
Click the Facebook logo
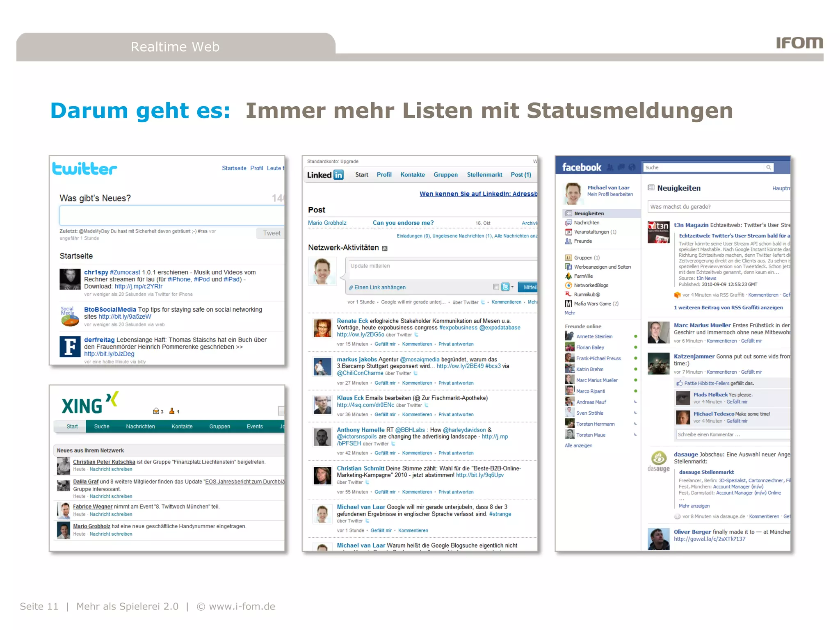point(582,167)
